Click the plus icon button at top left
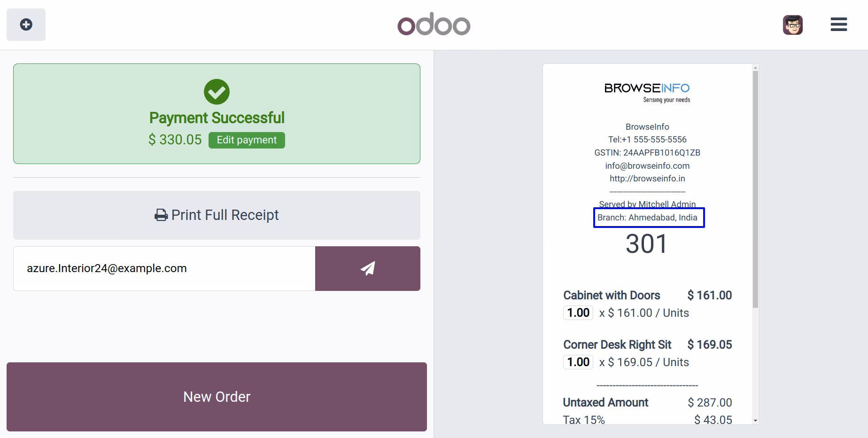 tap(26, 24)
